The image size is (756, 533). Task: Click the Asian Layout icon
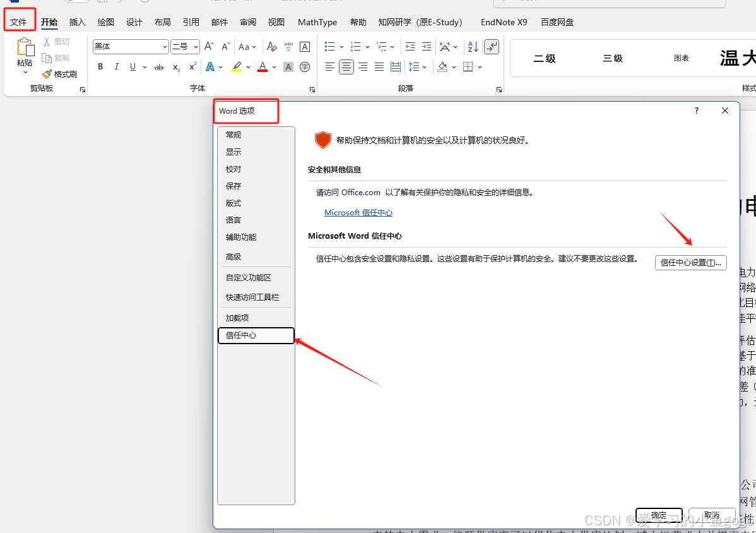(x=444, y=46)
